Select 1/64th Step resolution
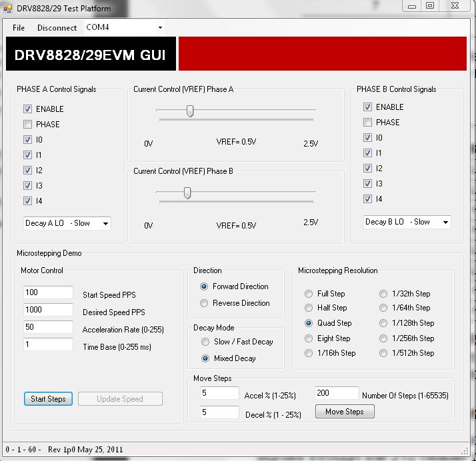This screenshot has height=461, width=476. pyautogui.click(x=383, y=308)
